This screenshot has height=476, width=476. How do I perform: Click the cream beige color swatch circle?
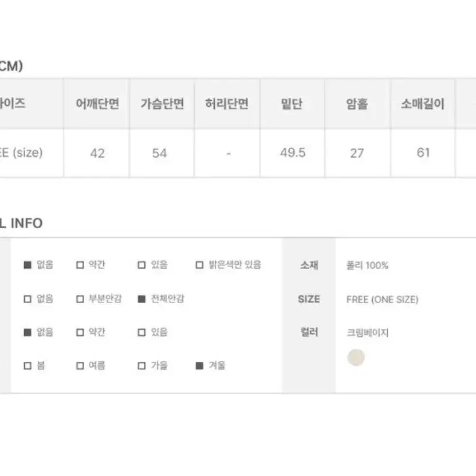click(x=356, y=357)
